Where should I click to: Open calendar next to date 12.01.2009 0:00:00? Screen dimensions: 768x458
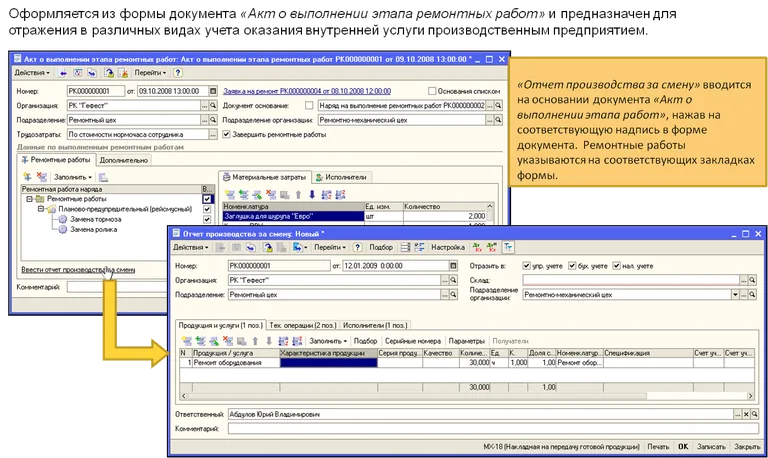(x=454, y=266)
